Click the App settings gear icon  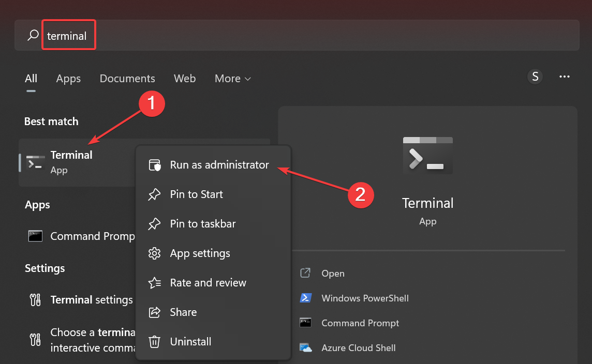point(154,253)
